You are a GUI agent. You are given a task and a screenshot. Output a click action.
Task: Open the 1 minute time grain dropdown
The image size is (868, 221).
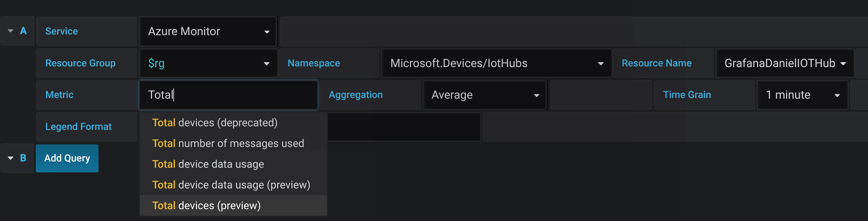click(802, 95)
